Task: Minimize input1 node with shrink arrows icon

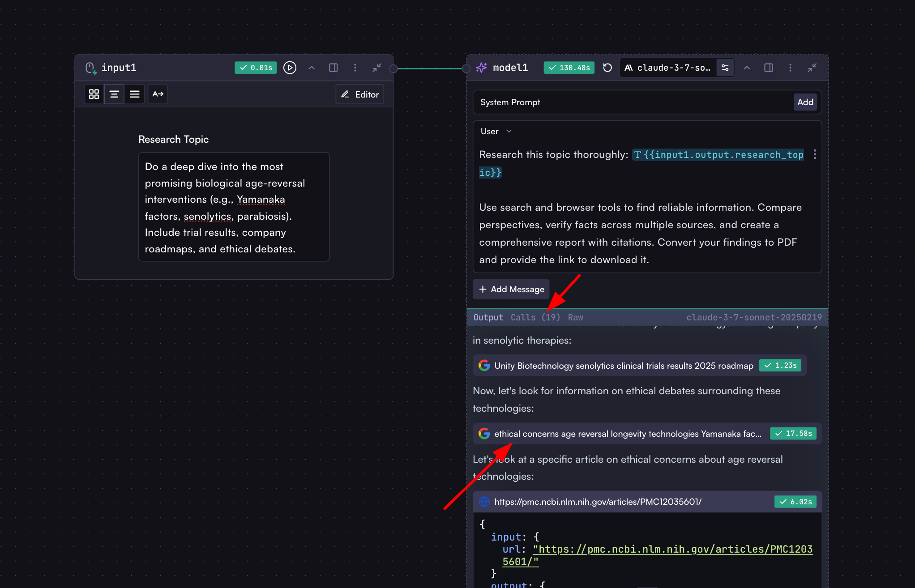Action: click(x=377, y=68)
